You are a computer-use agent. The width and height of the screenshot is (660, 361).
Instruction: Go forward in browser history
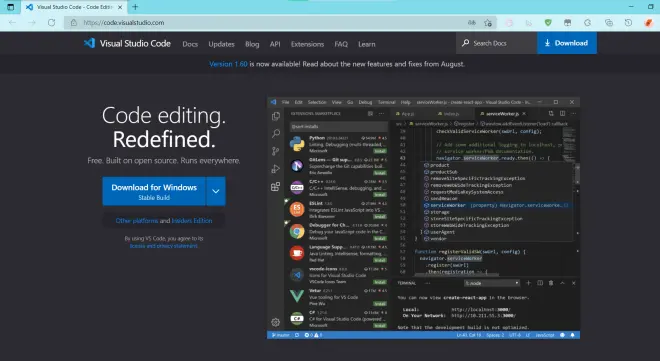32,23
